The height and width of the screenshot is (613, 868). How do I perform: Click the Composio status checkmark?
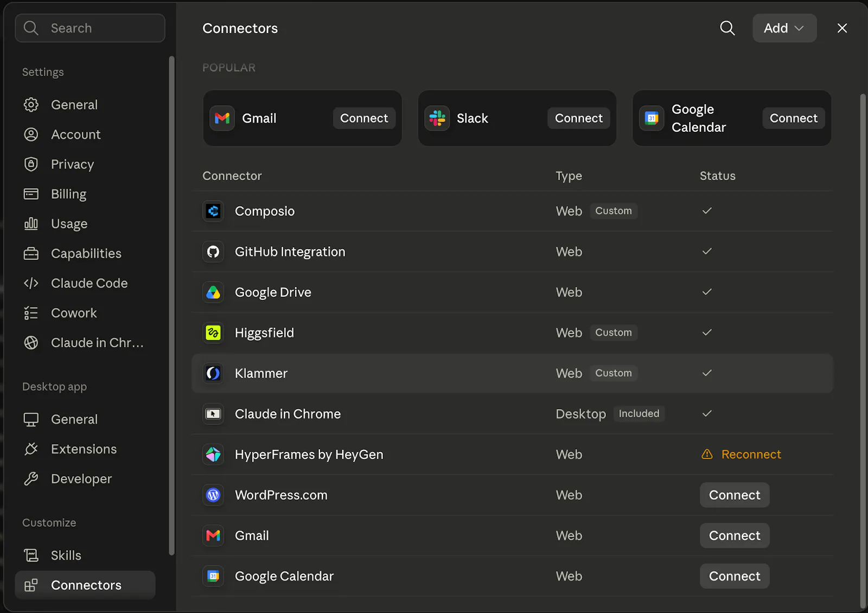707,211
